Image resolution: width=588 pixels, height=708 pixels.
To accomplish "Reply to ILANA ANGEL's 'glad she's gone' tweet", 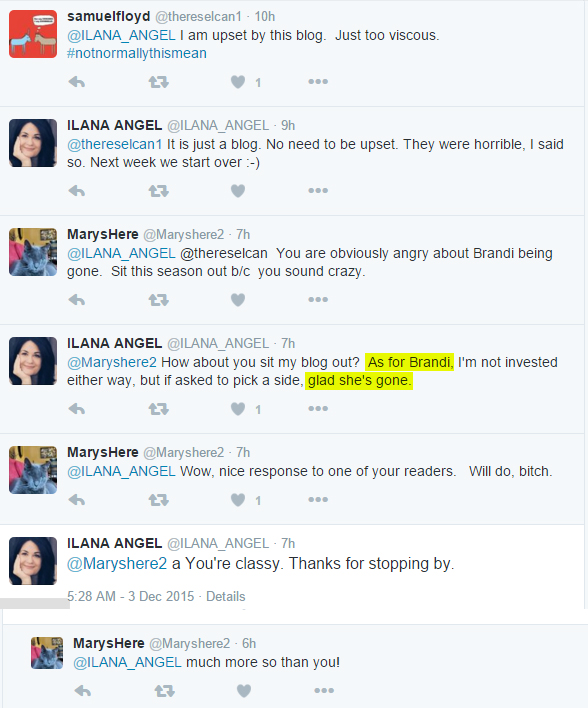I will [77, 409].
